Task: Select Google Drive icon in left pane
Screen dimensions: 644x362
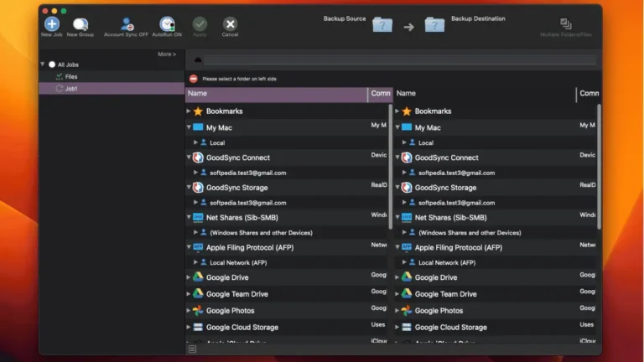Action: pos(198,277)
